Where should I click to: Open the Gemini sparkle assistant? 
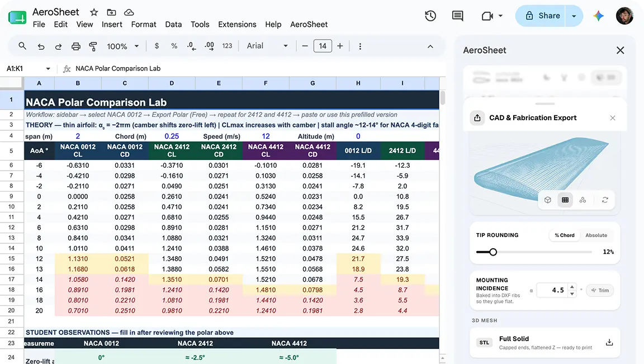coord(598,16)
